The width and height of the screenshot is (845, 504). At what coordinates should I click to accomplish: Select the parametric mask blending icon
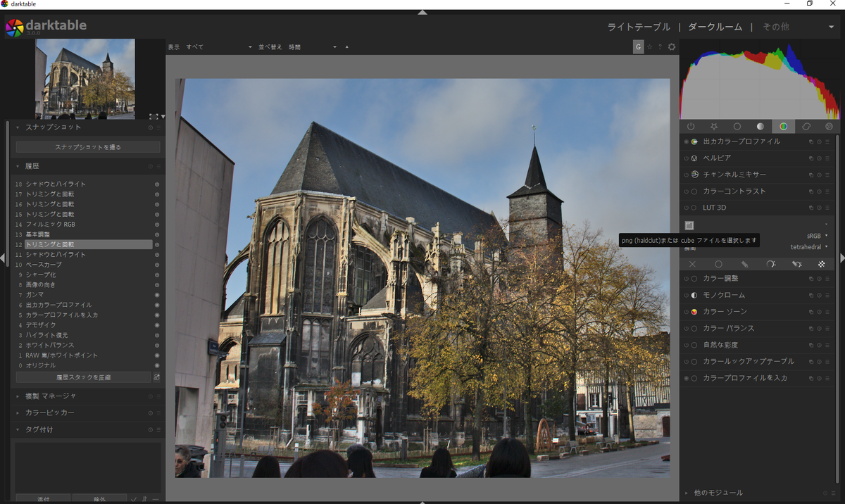point(770,263)
